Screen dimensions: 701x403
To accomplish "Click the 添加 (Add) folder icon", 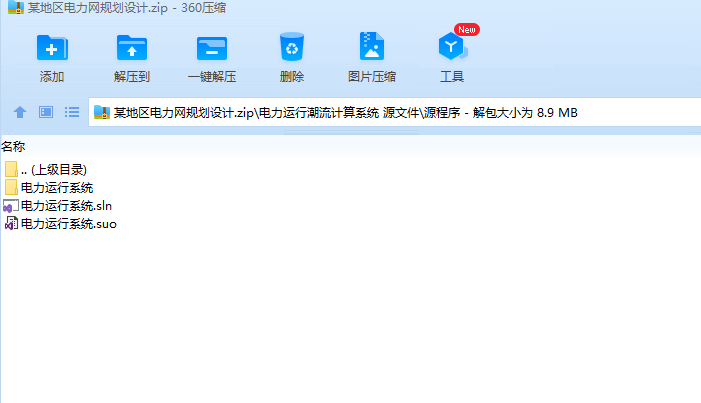I will click(52, 47).
